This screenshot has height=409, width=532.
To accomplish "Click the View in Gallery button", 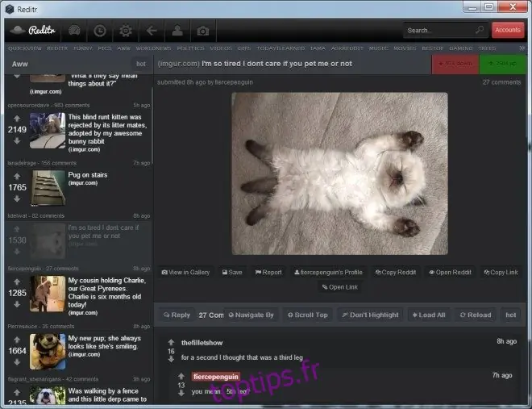I will coord(185,272).
